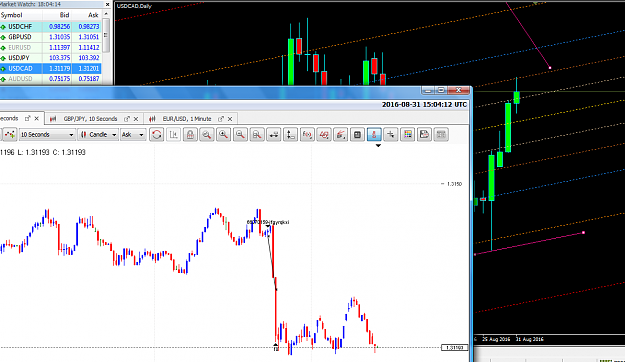Click the order marker label on chart
The image size is (625, 362).
click(268, 222)
